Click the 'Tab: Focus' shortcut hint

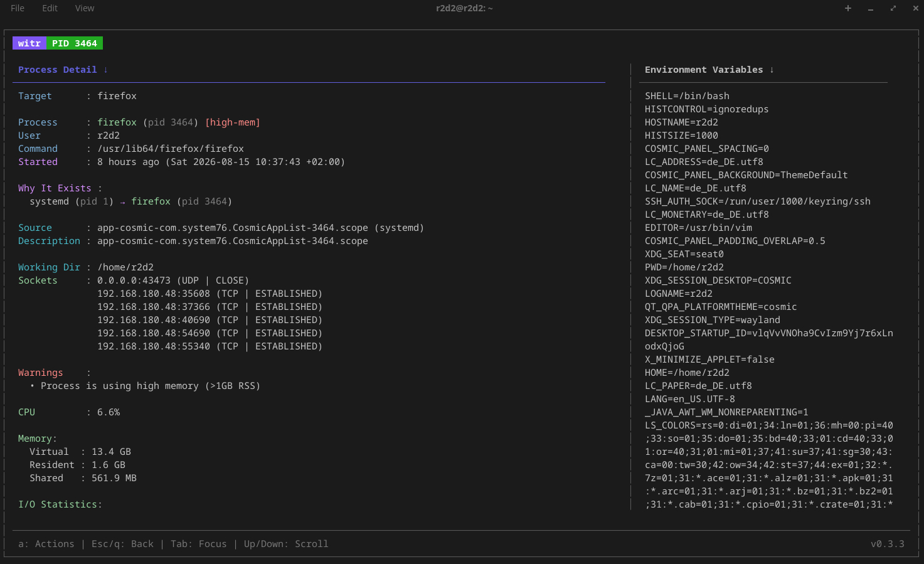coord(199,544)
